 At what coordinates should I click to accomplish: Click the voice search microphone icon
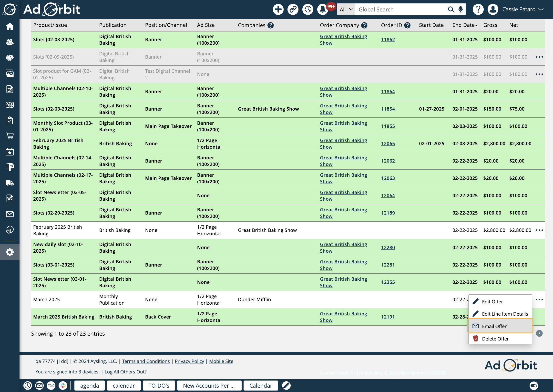tap(461, 10)
